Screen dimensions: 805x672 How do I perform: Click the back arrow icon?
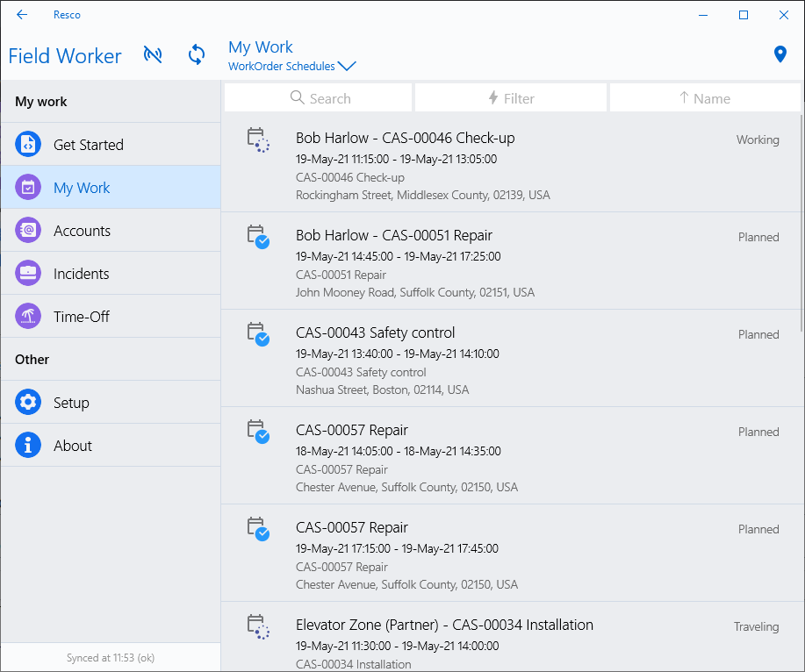tap(22, 15)
